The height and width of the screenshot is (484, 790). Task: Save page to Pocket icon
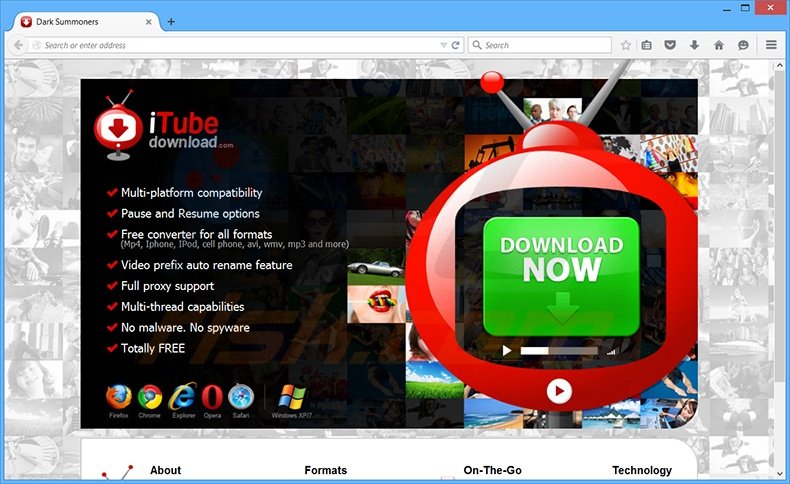pyautogui.click(x=670, y=45)
